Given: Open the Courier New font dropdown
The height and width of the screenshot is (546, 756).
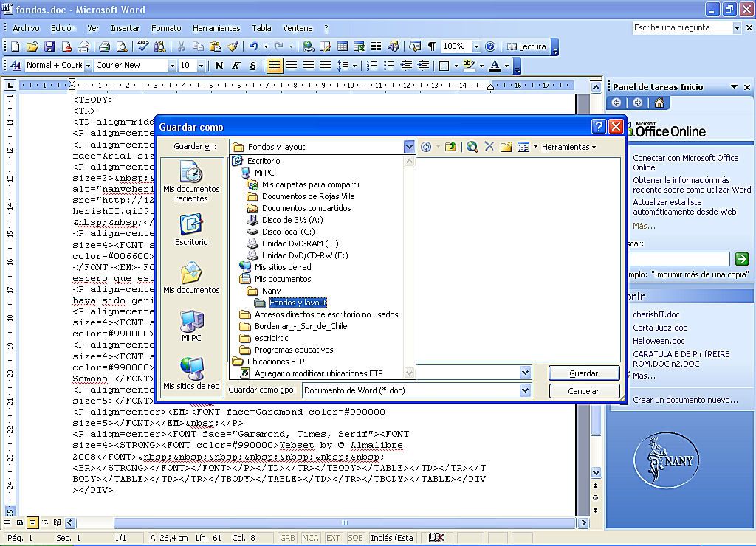Looking at the screenshot, I should 172,66.
